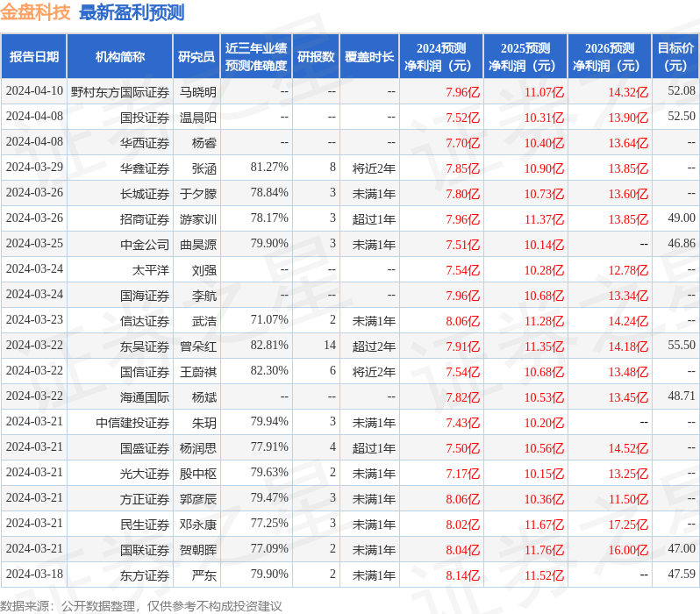Click target price 52.50
Screen dimensions: 700x614
tap(682, 117)
